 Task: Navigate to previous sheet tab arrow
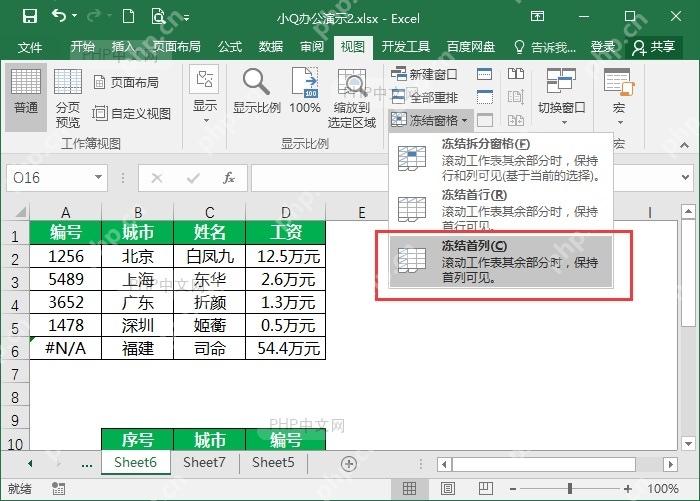[x=30, y=464]
